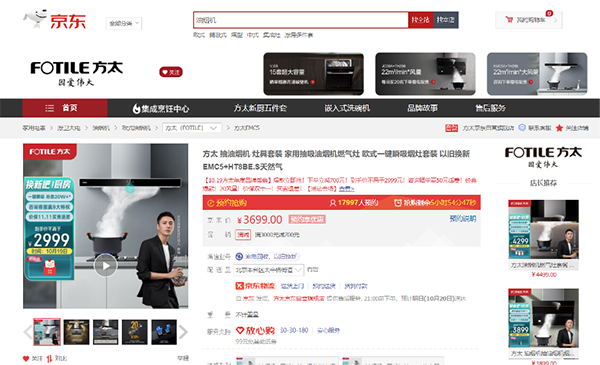Click the blue trade-in recycling circle icon
The width and height of the screenshot is (600, 365).
click(239, 256)
